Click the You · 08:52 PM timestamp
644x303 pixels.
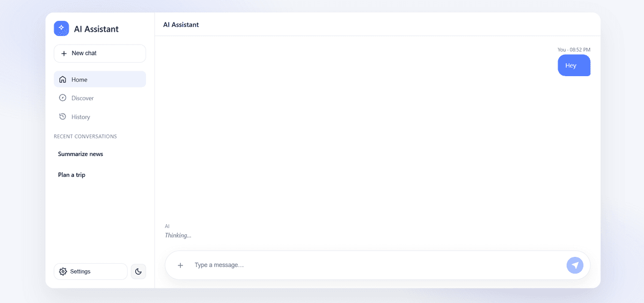pyautogui.click(x=574, y=50)
